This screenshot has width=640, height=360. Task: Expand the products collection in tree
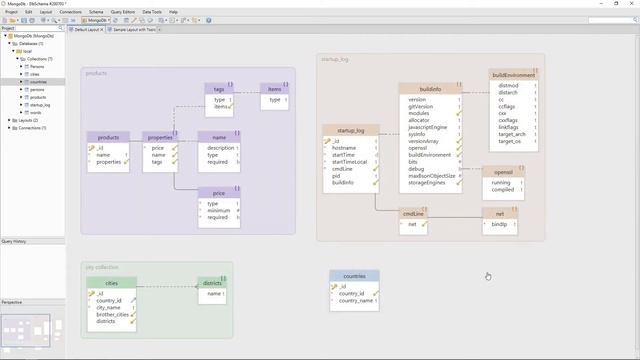tap(21, 97)
